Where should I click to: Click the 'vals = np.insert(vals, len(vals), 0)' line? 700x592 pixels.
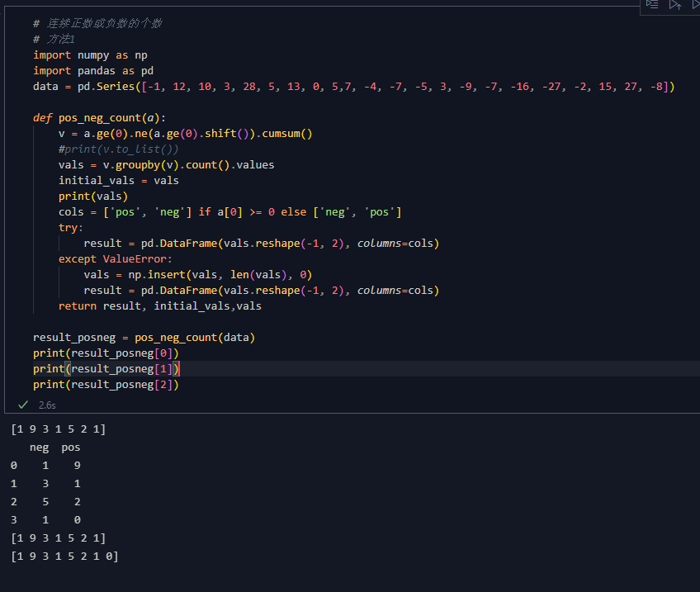198,275
